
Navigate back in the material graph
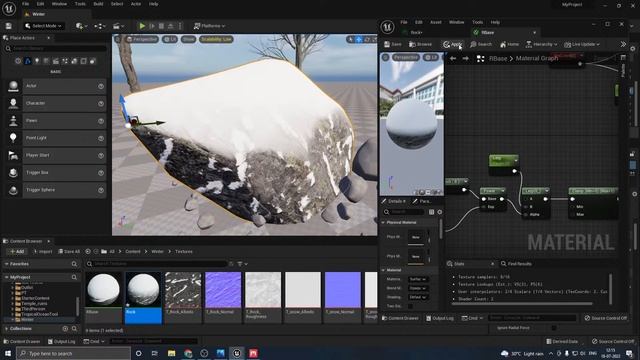[453, 58]
